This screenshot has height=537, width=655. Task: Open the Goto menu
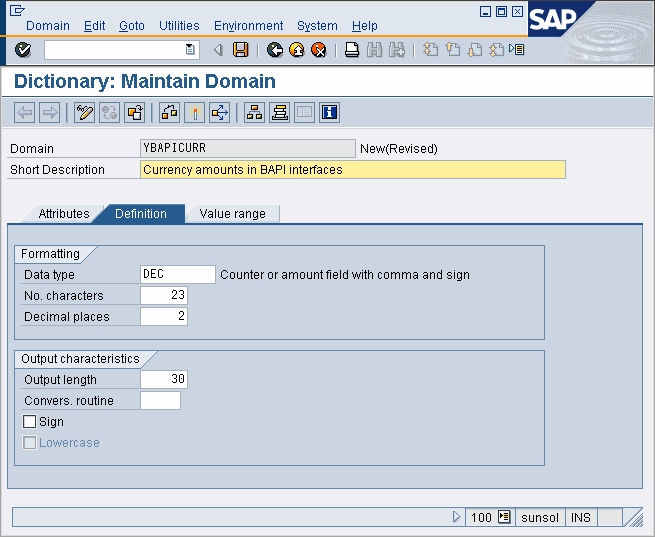(x=132, y=26)
